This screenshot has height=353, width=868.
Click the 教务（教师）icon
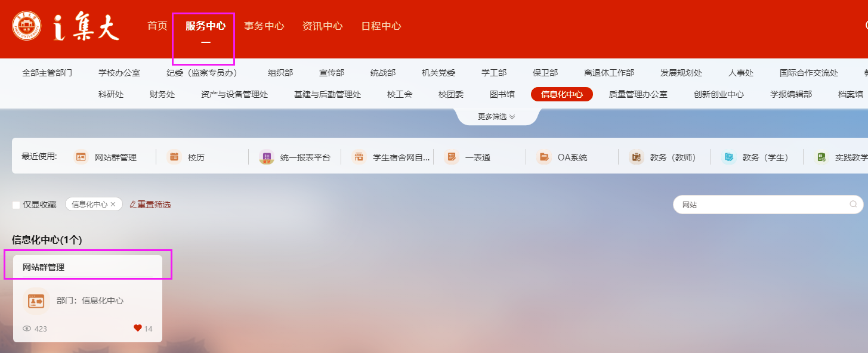[636, 157]
